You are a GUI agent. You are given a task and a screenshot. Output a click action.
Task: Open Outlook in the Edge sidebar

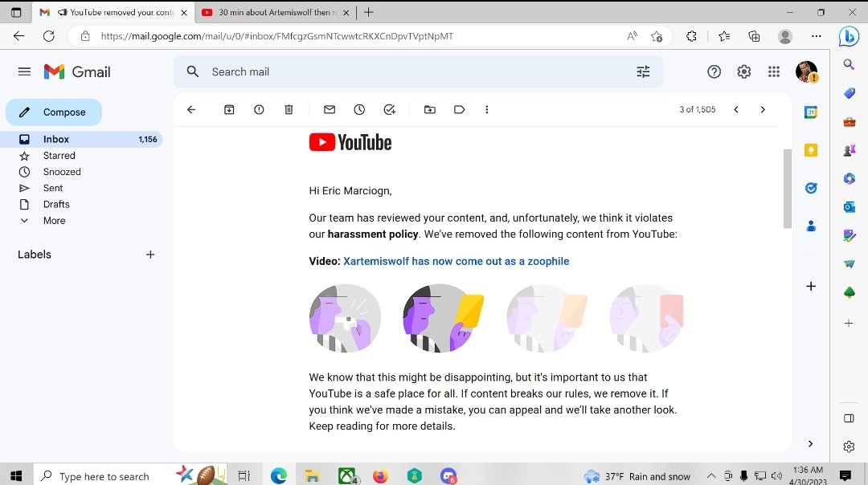point(850,207)
